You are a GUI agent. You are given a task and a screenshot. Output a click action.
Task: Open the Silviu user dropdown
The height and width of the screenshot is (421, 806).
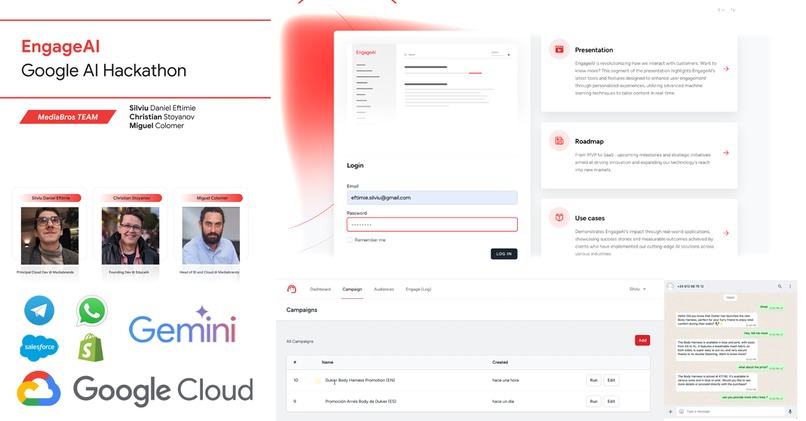[x=637, y=289]
